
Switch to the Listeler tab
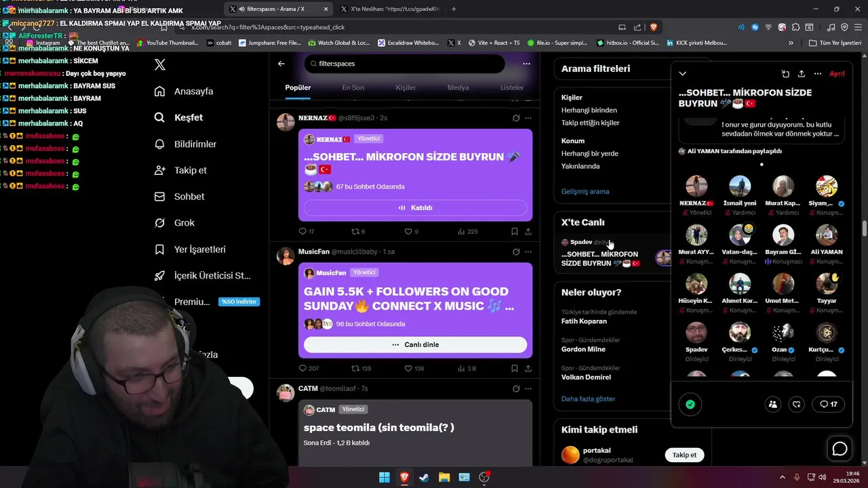click(x=512, y=87)
